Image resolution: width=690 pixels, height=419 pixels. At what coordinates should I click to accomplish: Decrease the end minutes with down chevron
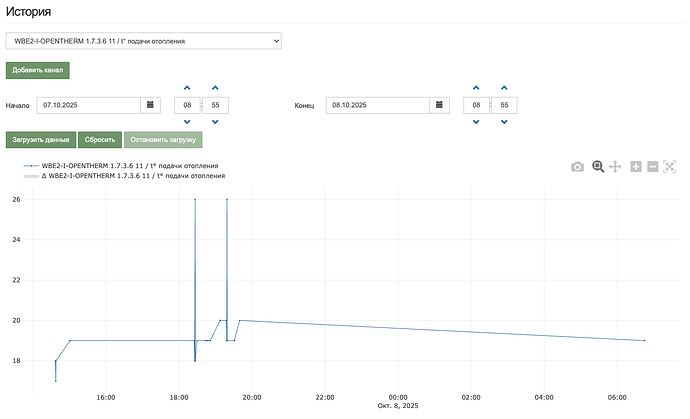click(x=504, y=122)
